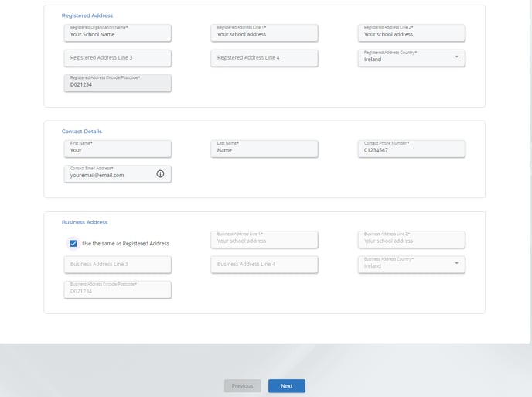Focus the Registered Address Line 1 field
This screenshot has height=397, width=532.
click(264, 33)
